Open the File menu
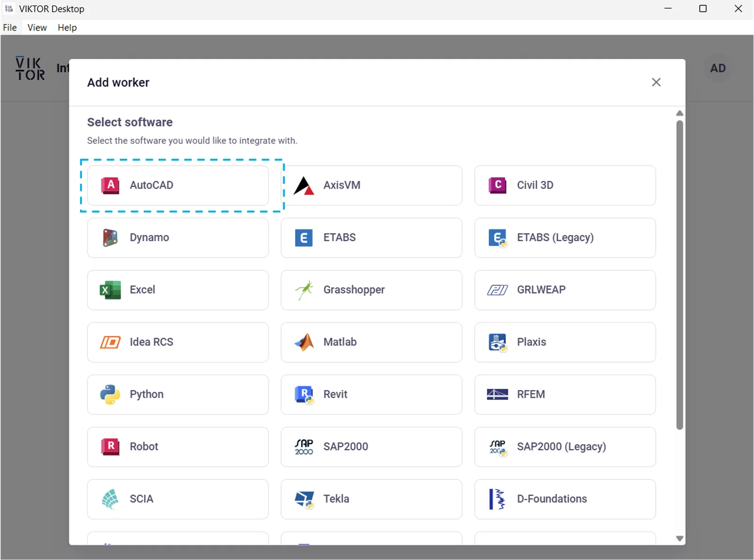The image size is (754, 560). coord(10,27)
